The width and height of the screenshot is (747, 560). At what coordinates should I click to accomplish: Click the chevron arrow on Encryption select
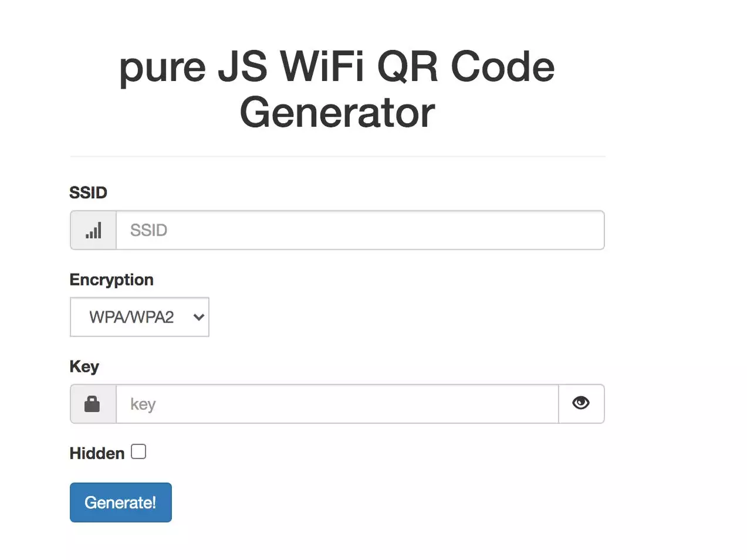(x=199, y=317)
